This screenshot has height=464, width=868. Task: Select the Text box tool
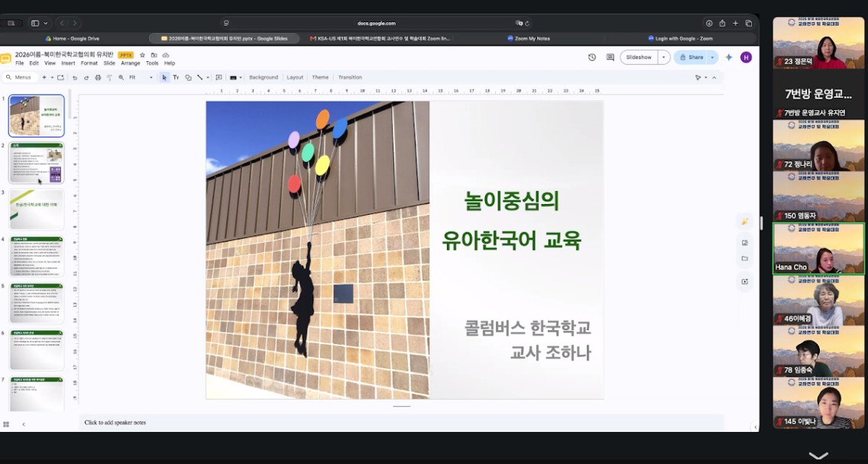point(176,77)
